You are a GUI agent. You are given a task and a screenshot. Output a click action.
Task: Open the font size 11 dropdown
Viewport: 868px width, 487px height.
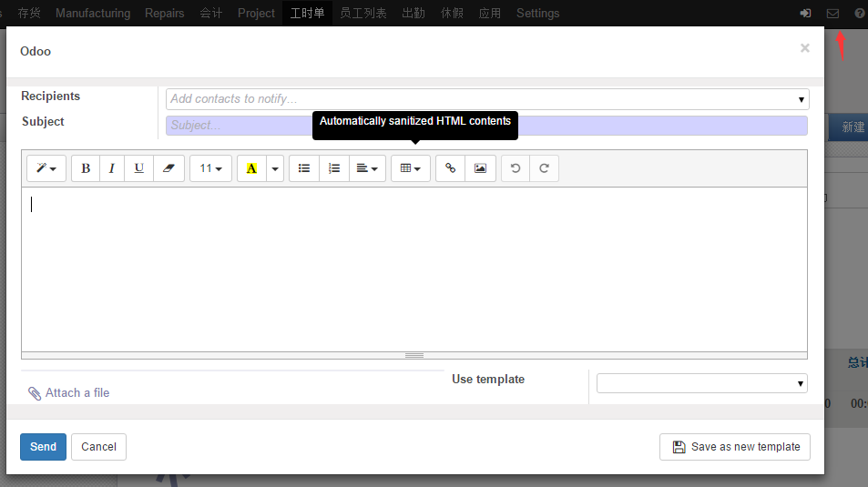coord(210,168)
